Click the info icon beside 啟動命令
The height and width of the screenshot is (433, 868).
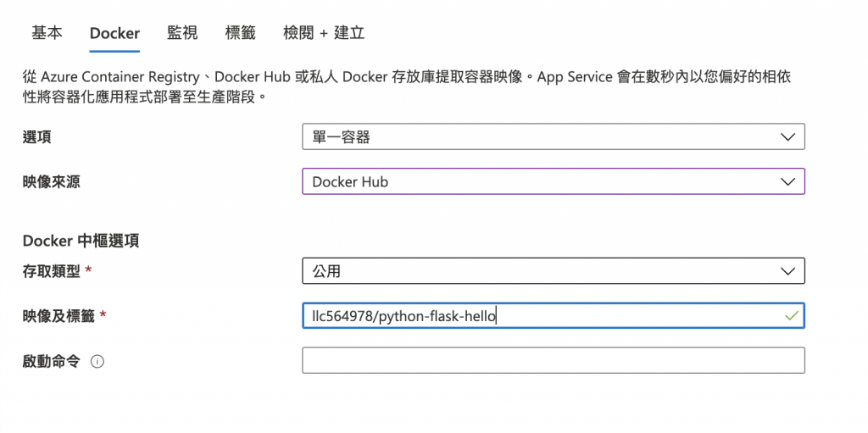97,362
